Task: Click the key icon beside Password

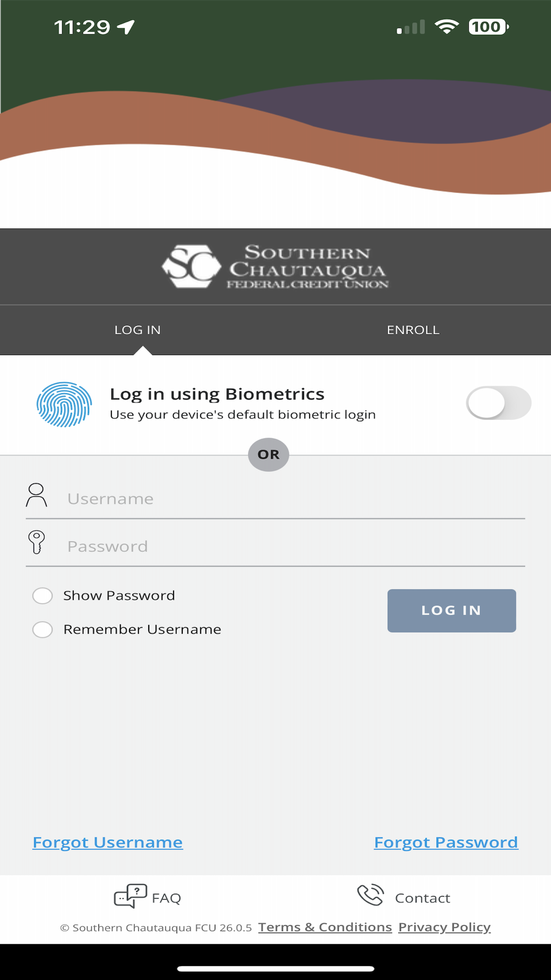Action: click(36, 542)
